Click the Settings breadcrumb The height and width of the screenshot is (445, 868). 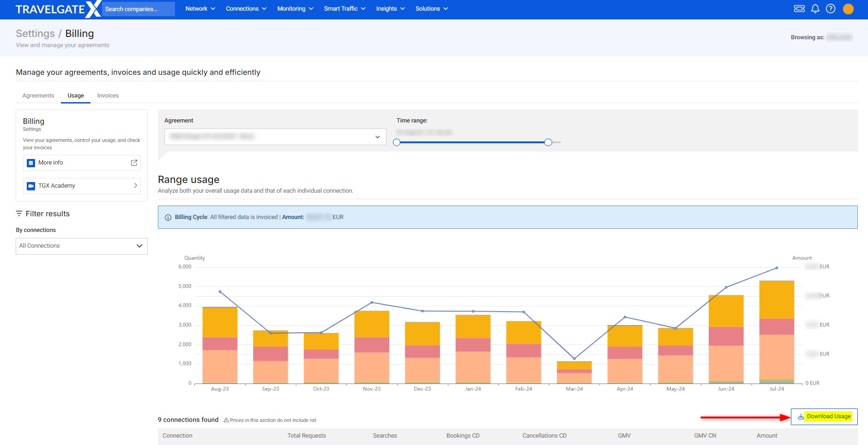(x=35, y=34)
